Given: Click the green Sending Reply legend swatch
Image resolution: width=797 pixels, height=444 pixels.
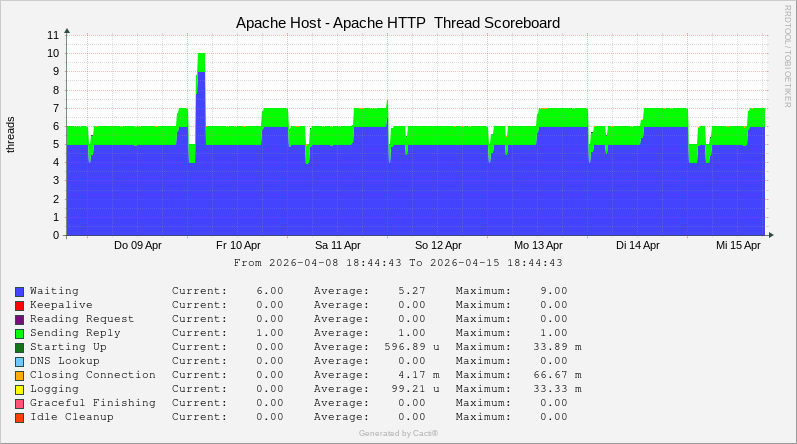Looking at the screenshot, I should [19, 333].
